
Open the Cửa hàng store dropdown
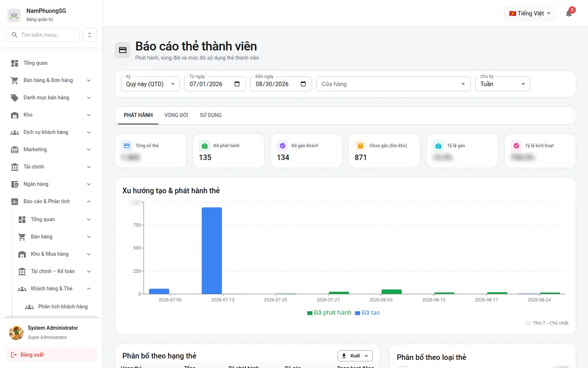coord(394,84)
